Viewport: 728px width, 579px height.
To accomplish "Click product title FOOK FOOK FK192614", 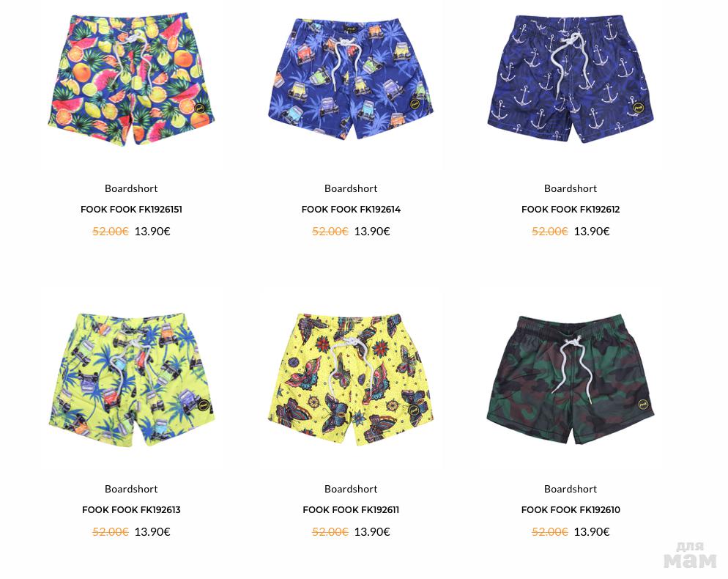I will (351, 209).
